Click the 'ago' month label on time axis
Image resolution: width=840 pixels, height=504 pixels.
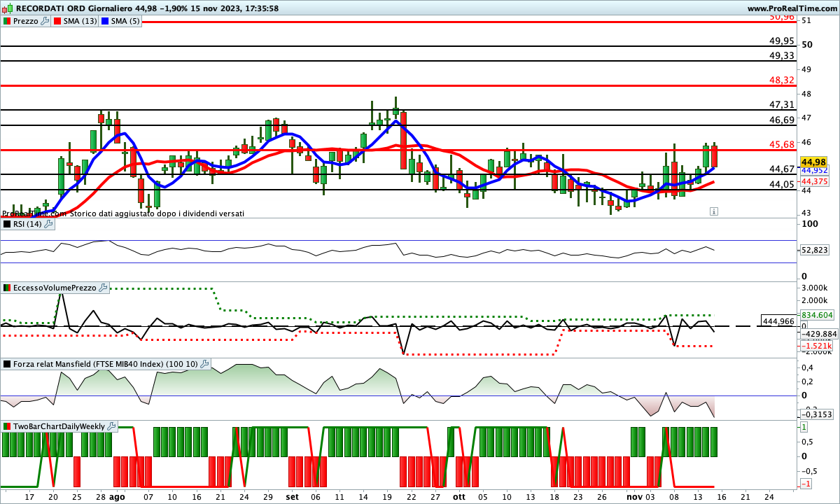pyautogui.click(x=118, y=496)
